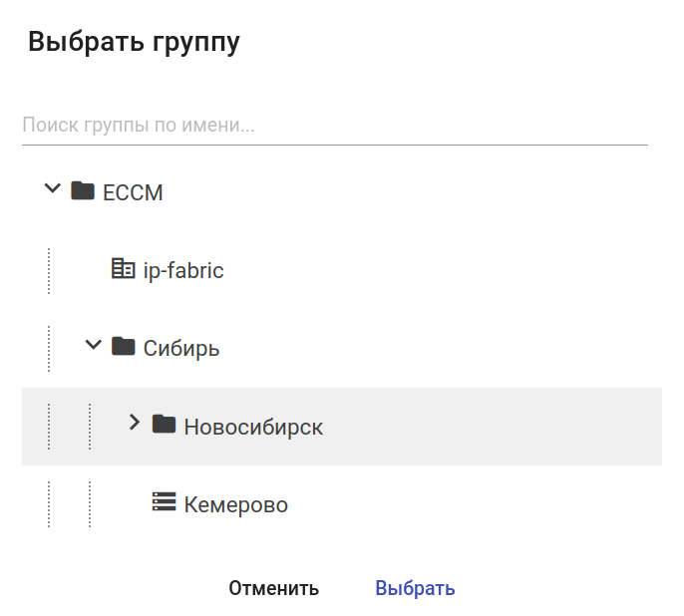The width and height of the screenshot is (684, 616).
Task: Select the ip-fabric tree entry text
Action: 183,270
